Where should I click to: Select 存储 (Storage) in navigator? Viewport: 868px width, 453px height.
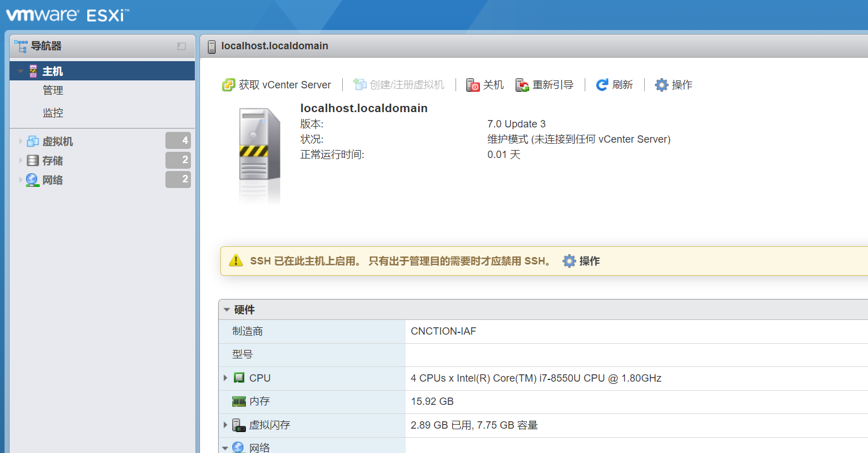(x=53, y=161)
